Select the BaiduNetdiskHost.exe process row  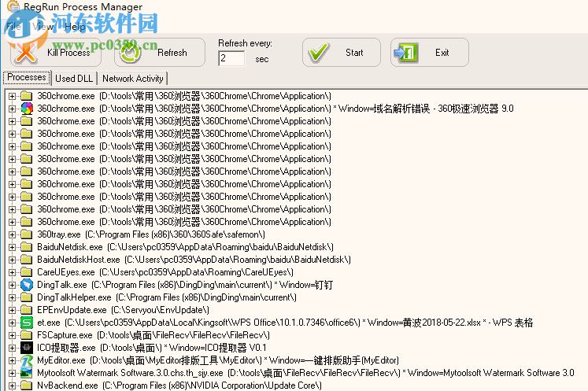tap(194, 260)
